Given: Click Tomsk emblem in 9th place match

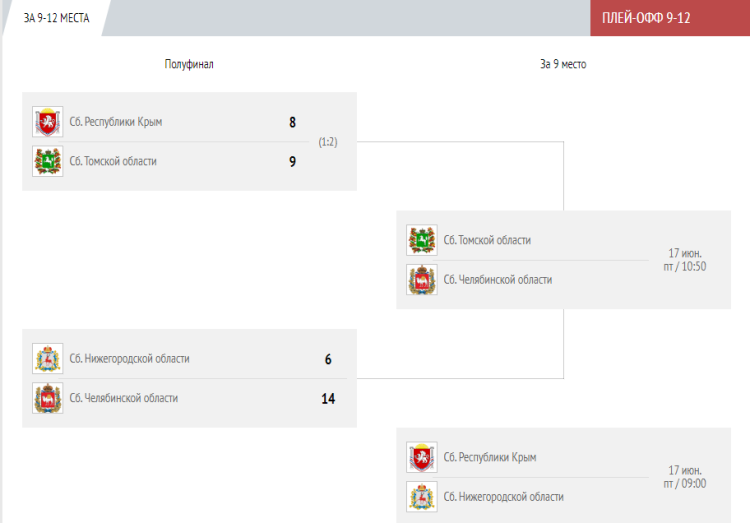Looking at the screenshot, I should (421, 240).
